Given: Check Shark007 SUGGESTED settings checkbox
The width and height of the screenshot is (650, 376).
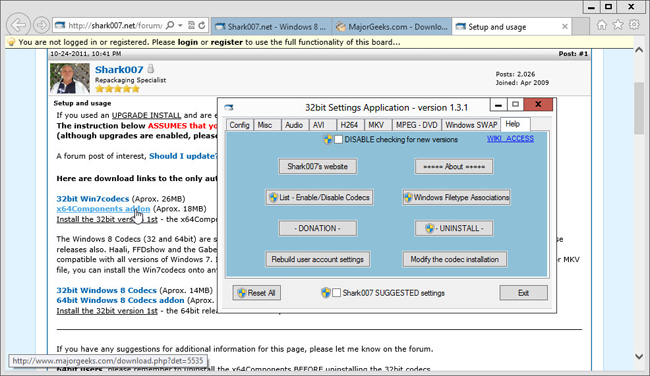Looking at the screenshot, I should coord(337,293).
